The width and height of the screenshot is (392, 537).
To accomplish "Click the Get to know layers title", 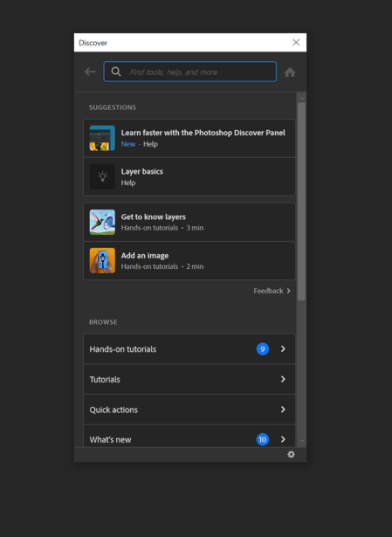I will tap(153, 217).
